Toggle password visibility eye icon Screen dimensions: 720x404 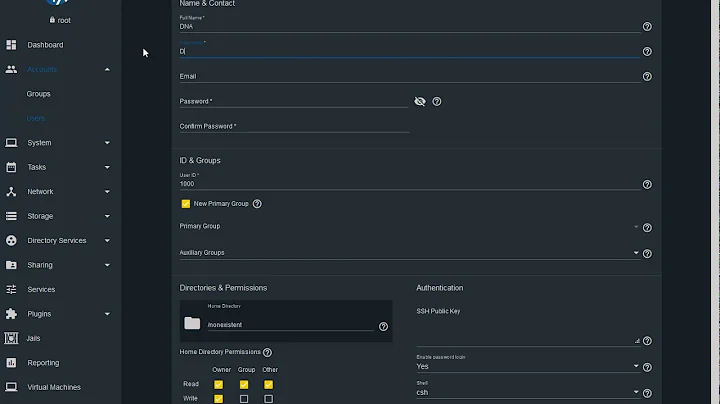pos(420,101)
